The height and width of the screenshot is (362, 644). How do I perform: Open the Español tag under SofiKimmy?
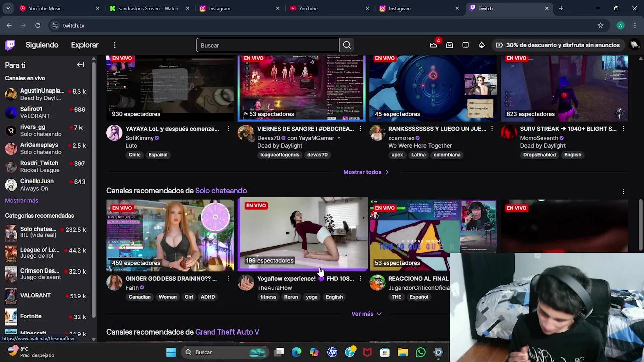[x=157, y=155]
